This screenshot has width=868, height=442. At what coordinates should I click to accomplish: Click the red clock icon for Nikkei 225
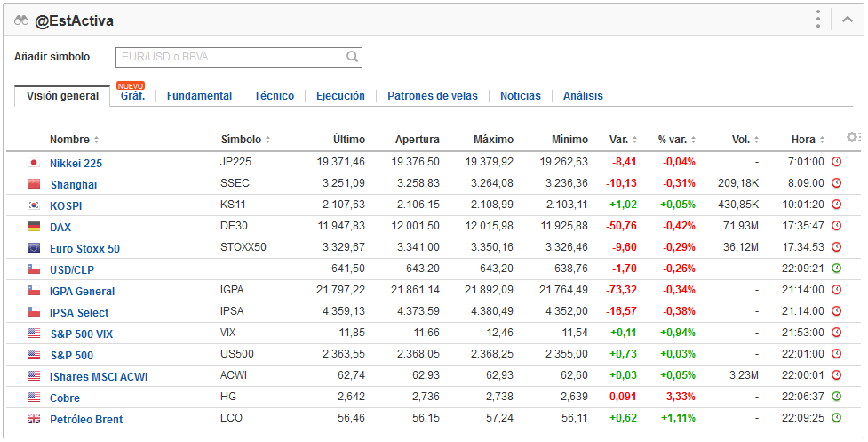pos(836,162)
